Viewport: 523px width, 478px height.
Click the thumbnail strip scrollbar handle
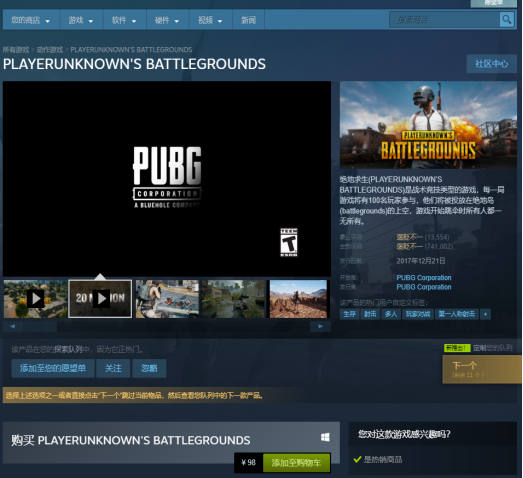tap(40, 326)
